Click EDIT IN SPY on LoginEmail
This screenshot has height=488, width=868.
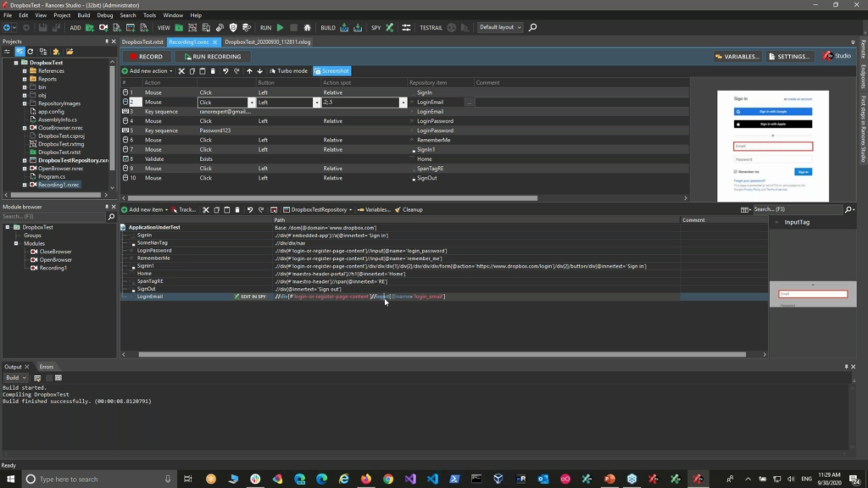click(x=250, y=297)
